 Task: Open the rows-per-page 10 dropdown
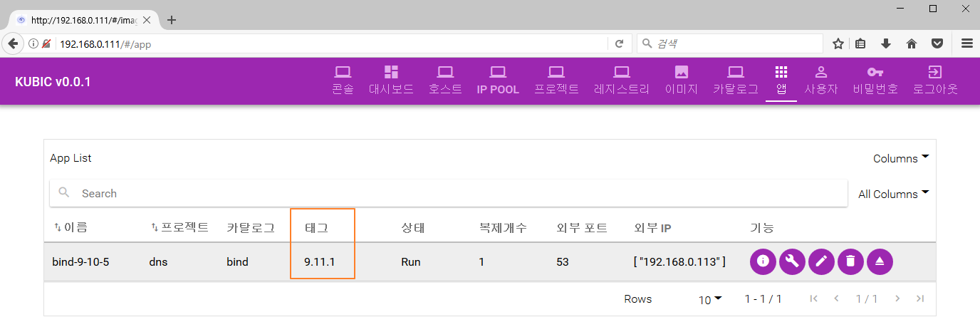(x=710, y=300)
